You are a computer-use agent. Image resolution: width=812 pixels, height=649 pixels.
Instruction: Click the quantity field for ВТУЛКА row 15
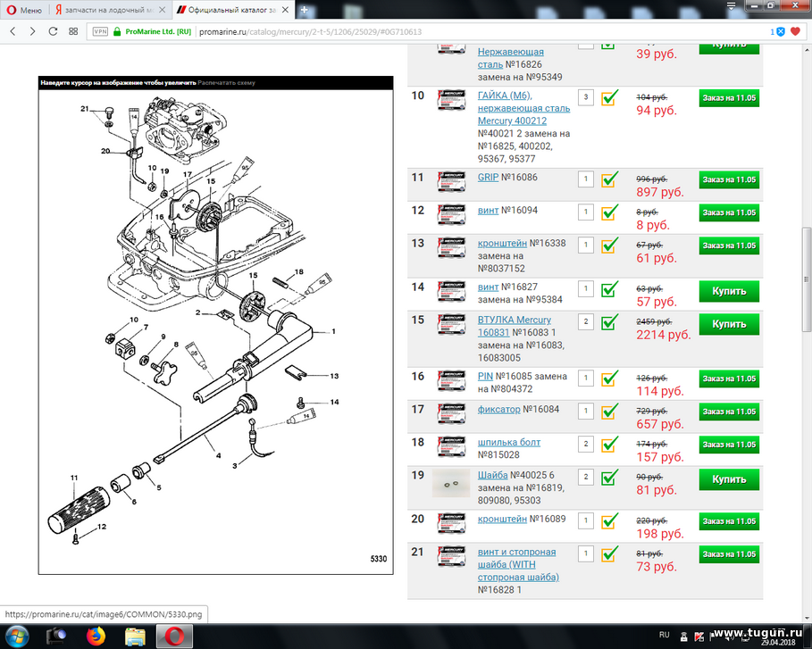coord(586,322)
